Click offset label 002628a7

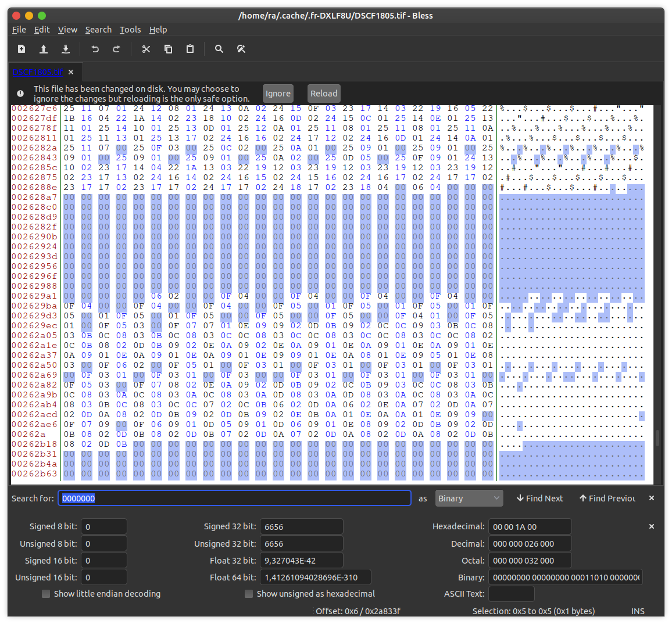coord(34,197)
